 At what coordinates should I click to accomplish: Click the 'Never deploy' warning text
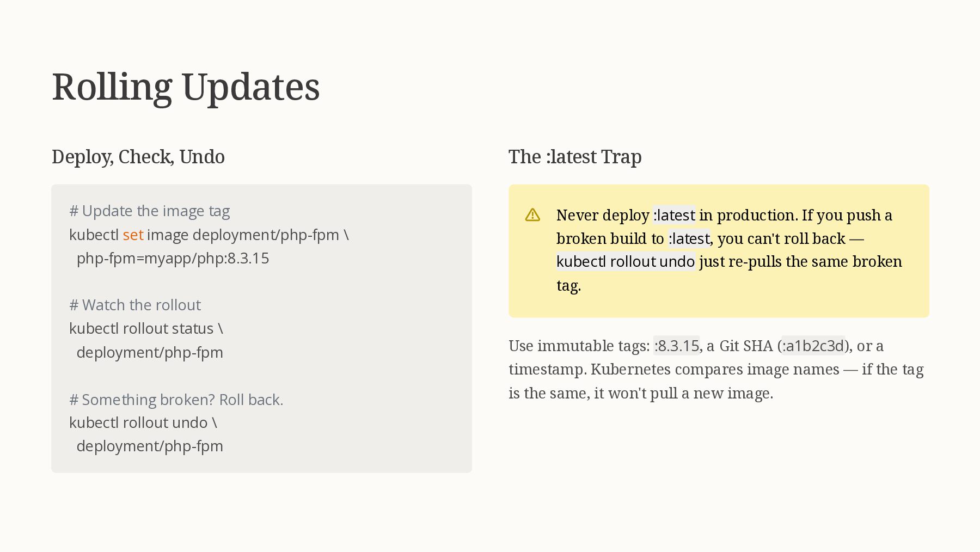point(603,215)
